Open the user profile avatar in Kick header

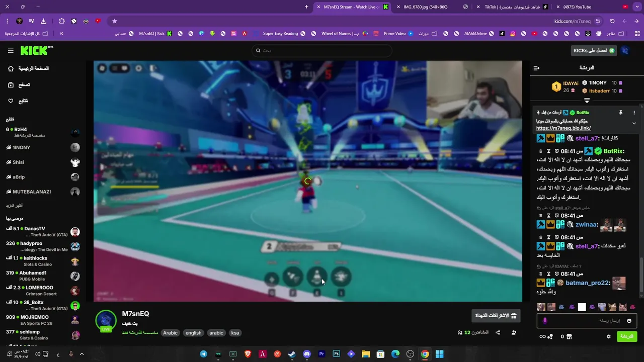pyautogui.click(x=625, y=50)
